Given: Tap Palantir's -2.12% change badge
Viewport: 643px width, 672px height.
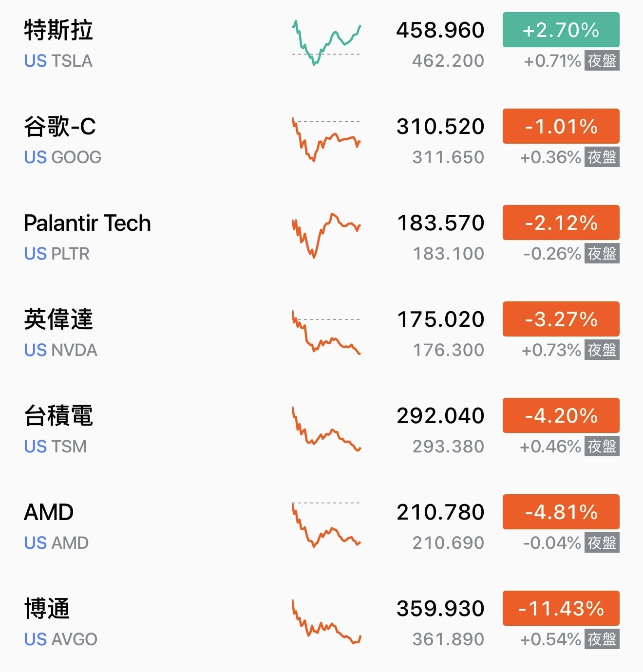Looking at the screenshot, I should click(x=561, y=223).
